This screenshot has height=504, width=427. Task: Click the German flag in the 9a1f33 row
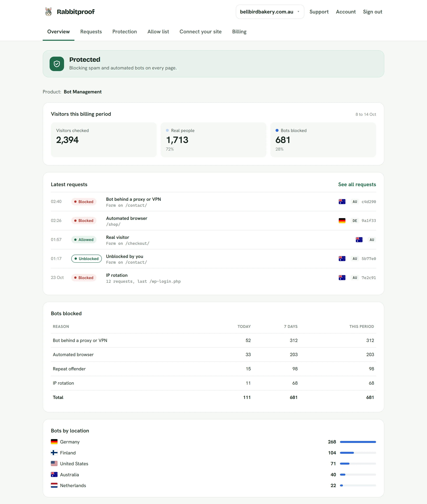point(342,220)
